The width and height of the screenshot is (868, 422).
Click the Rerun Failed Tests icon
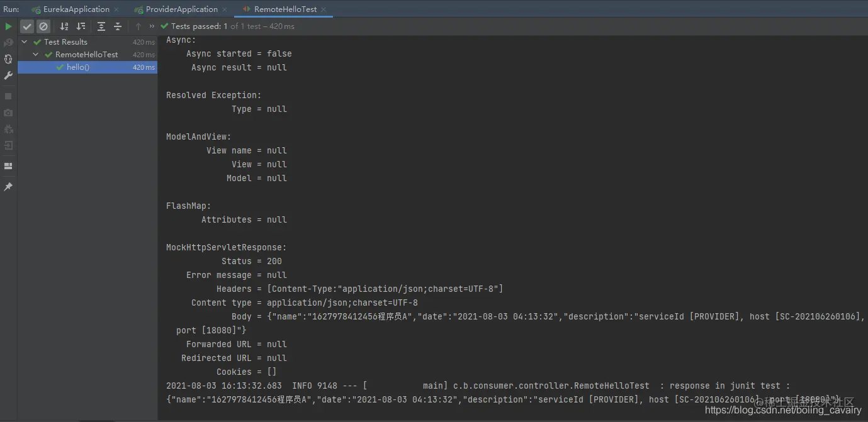pyautogui.click(x=8, y=43)
